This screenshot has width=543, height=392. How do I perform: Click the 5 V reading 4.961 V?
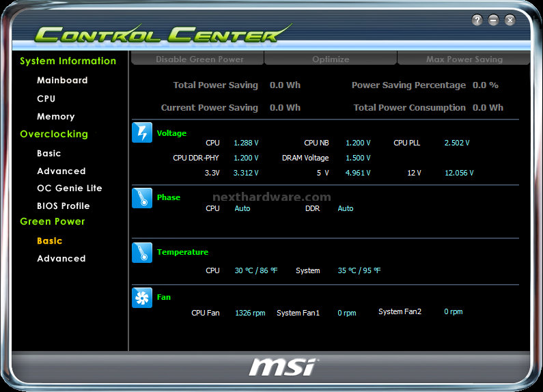coord(358,173)
